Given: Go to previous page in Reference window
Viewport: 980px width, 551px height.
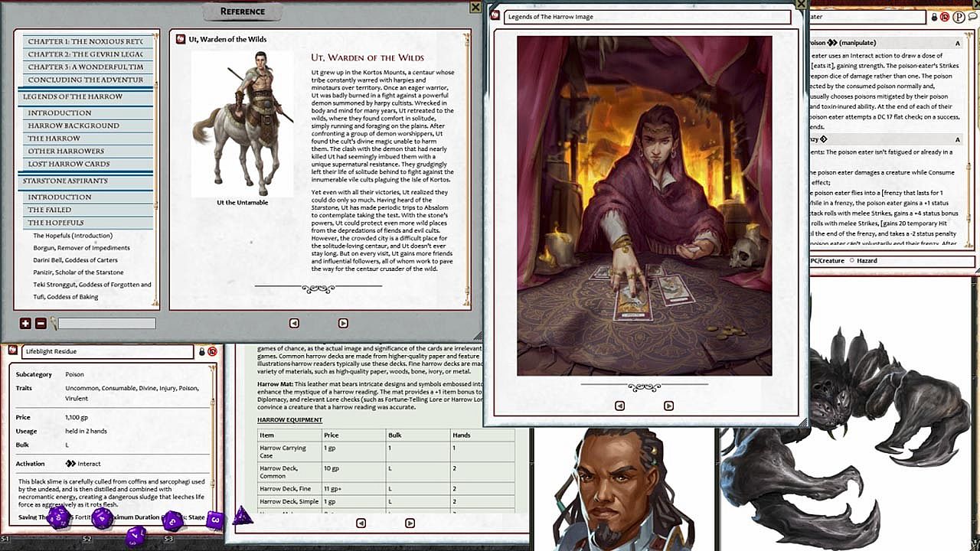Looking at the screenshot, I should 294,323.
